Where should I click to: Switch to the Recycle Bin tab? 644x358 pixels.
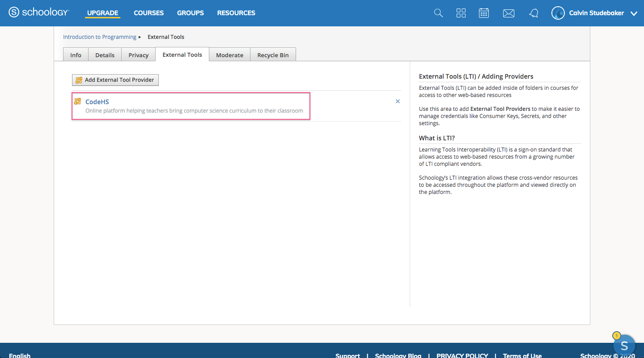pos(273,55)
